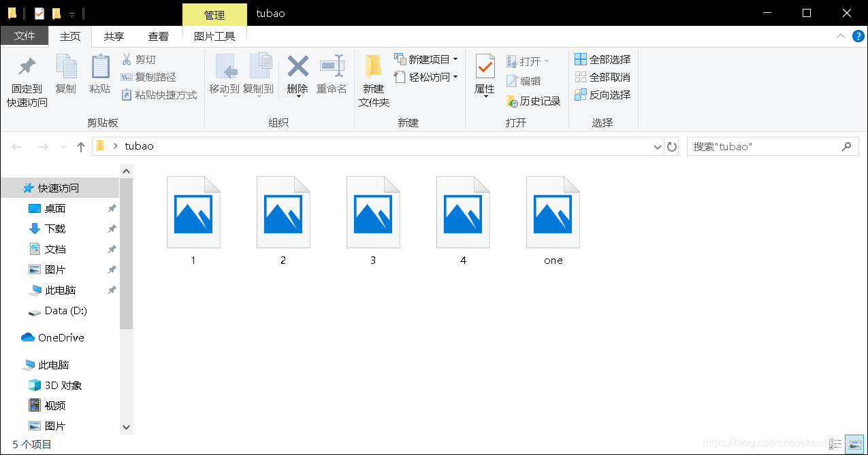The image size is (868, 455).
Task: Switch to the 查看 ribbon tab
Action: pyautogui.click(x=158, y=35)
